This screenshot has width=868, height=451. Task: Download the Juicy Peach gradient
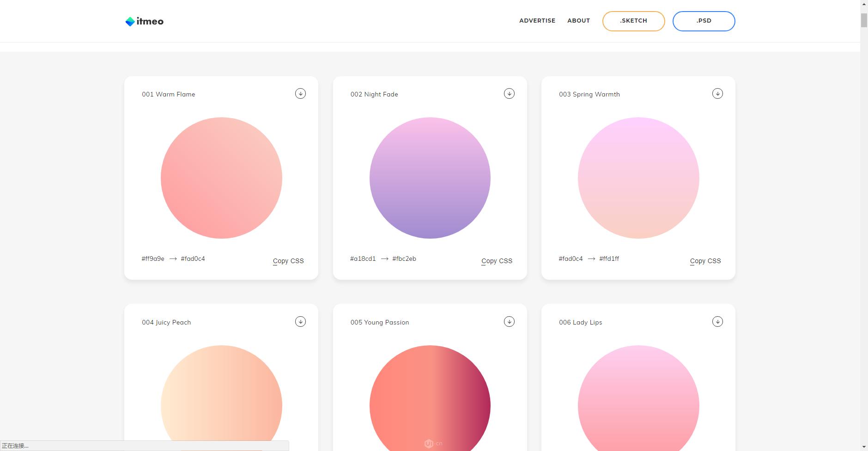[x=300, y=322]
